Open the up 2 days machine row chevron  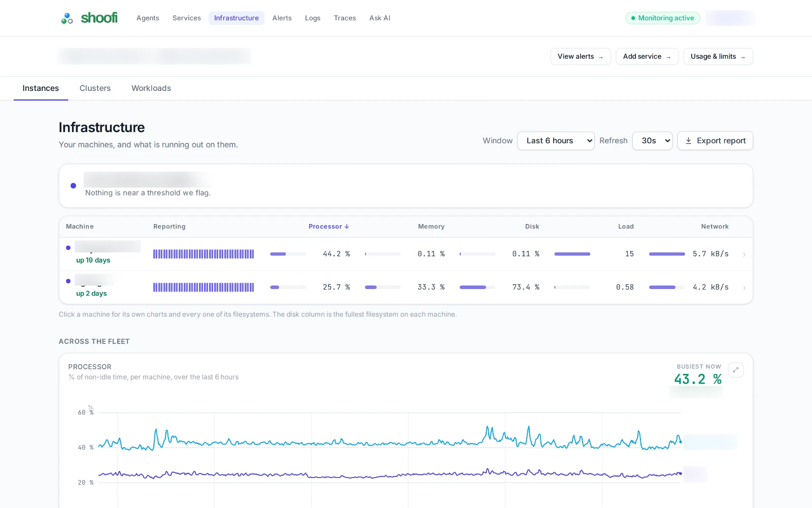pyautogui.click(x=744, y=288)
